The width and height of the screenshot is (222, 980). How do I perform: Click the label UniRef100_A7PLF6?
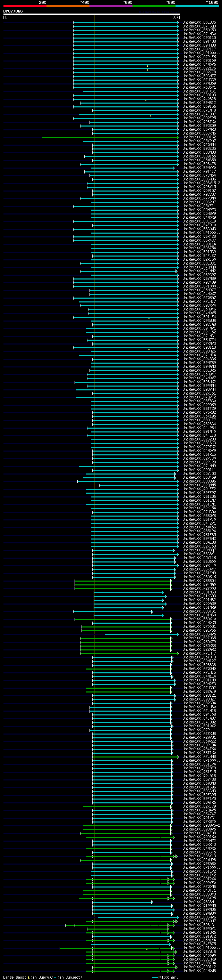pos(199,57)
